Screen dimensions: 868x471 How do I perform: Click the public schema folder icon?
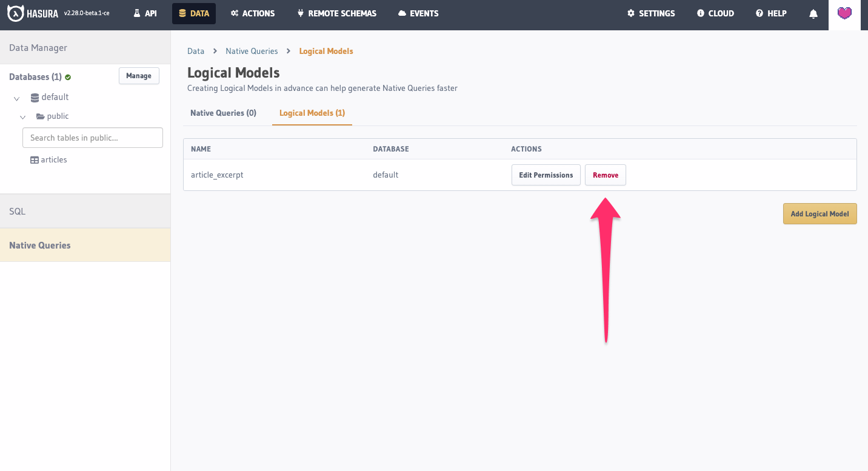point(40,116)
